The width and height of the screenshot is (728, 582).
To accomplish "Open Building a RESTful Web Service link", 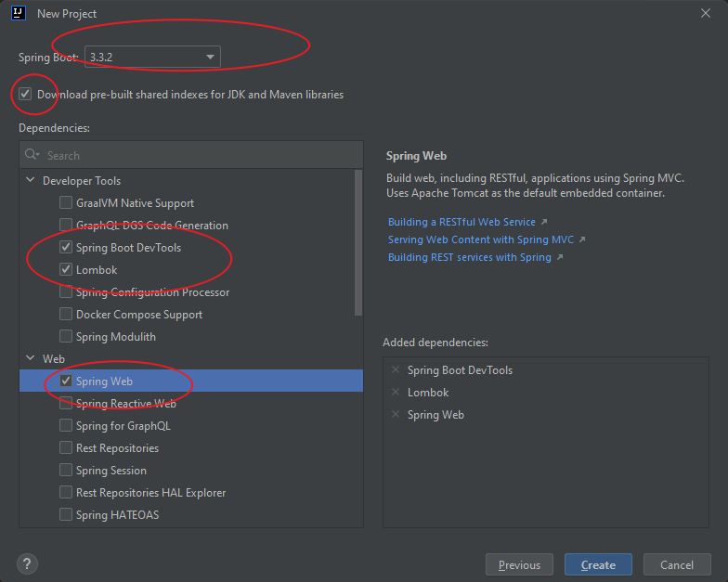I will tap(461, 222).
